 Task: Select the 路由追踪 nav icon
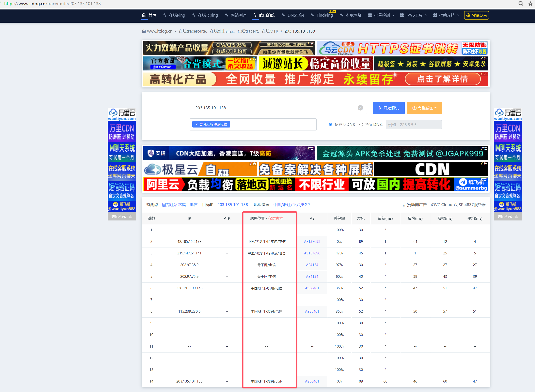(x=255, y=15)
